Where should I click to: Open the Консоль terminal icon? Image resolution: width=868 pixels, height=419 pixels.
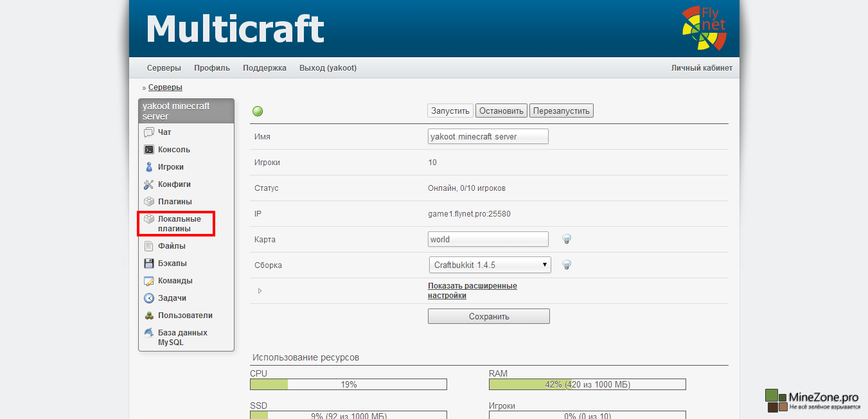pos(149,150)
